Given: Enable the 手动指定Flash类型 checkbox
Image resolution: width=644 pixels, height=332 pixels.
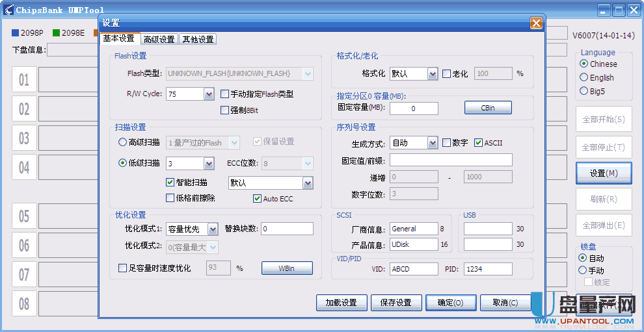Looking at the screenshot, I should click(224, 94).
